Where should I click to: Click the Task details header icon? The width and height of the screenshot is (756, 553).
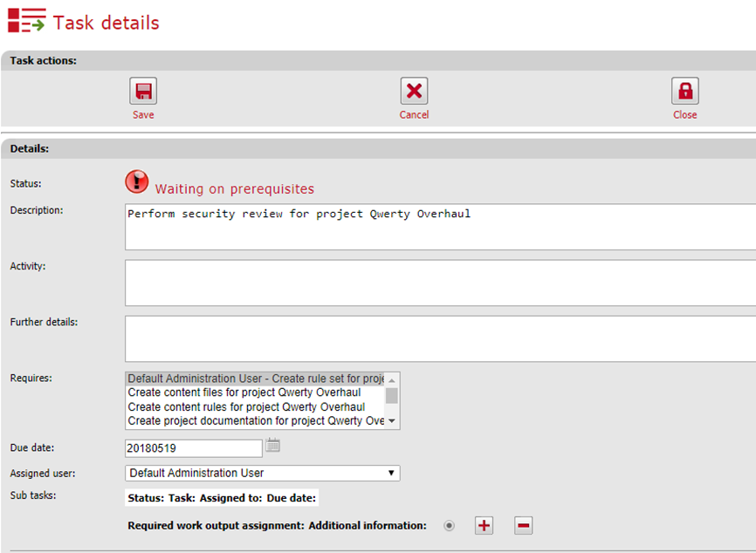[26, 20]
